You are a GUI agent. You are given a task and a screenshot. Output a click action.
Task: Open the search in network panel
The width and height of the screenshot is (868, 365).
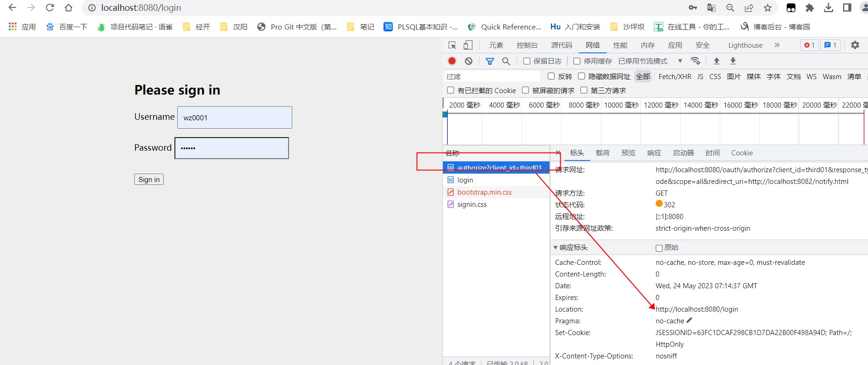[x=506, y=61]
